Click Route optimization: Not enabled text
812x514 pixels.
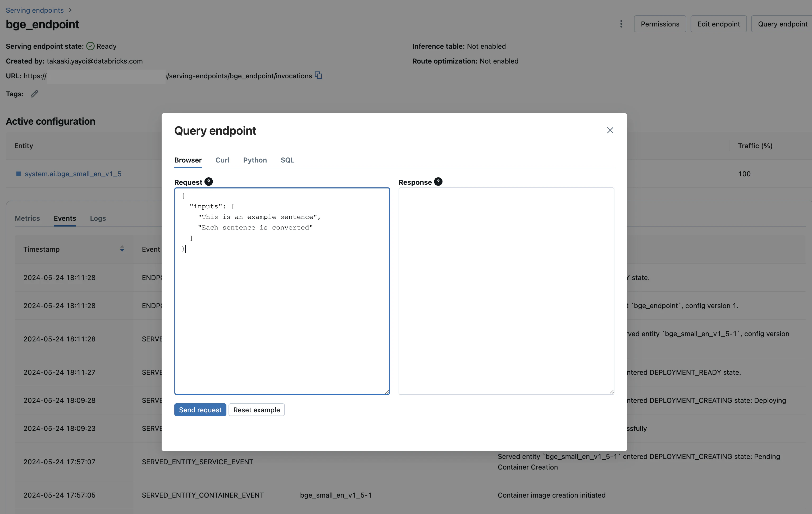[x=465, y=61]
